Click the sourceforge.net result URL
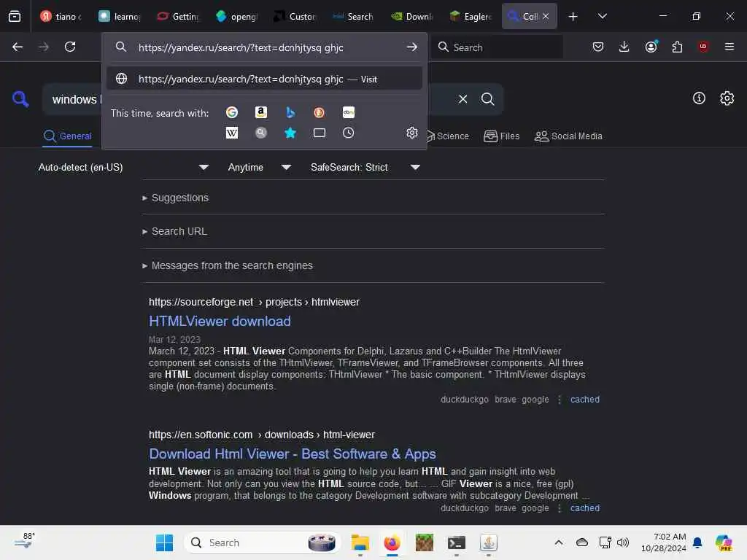The image size is (747, 560). tap(254, 303)
